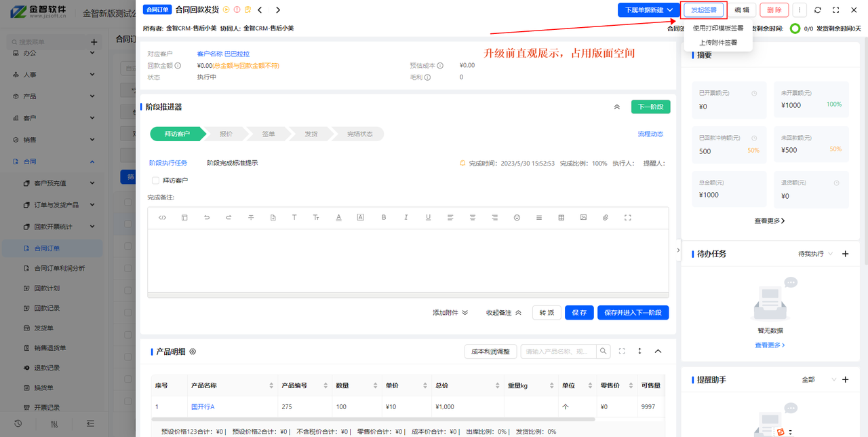Align text right in remarks editor
The height and width of the screenshot is (437, 868).
[x=495, y=217]
